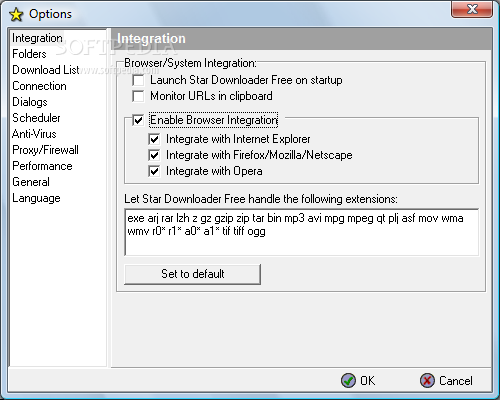Click inside the file extensions text box
This screenshot has height=400, width=500.
click(302, 232)
